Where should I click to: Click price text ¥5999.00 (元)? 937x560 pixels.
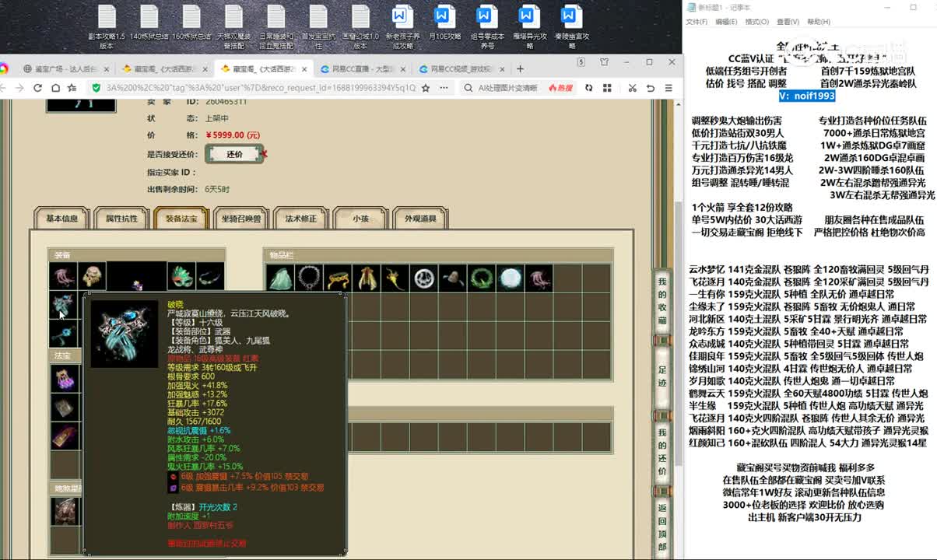click(x=232, y=135)
